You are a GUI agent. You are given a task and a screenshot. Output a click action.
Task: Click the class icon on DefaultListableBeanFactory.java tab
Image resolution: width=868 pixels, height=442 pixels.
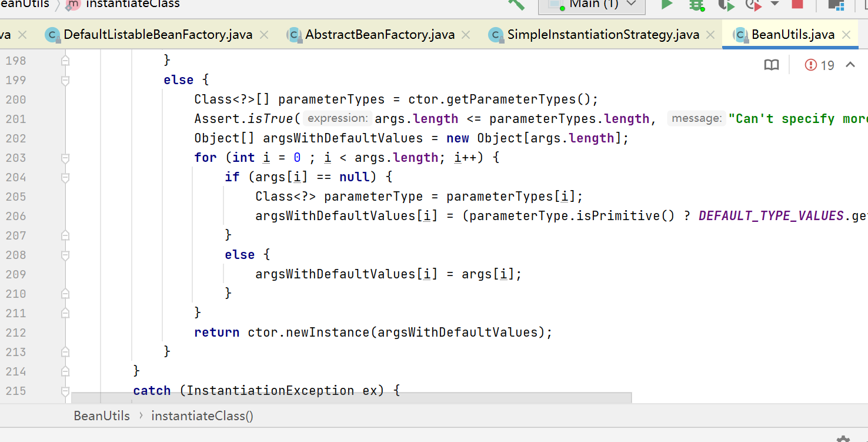[x=53, y=35]
